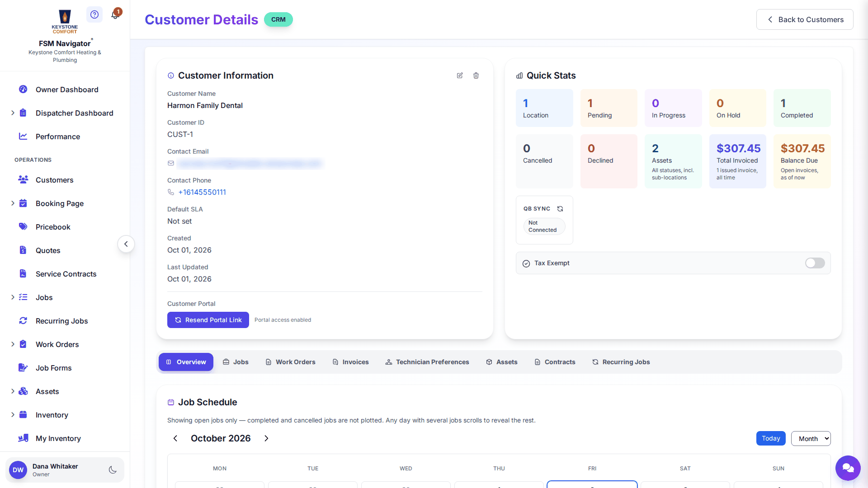Toggle the Tax Exempt switch
The width and height of the screenshot is (868, 488).
pyautogui.click(x=815, y=263)
